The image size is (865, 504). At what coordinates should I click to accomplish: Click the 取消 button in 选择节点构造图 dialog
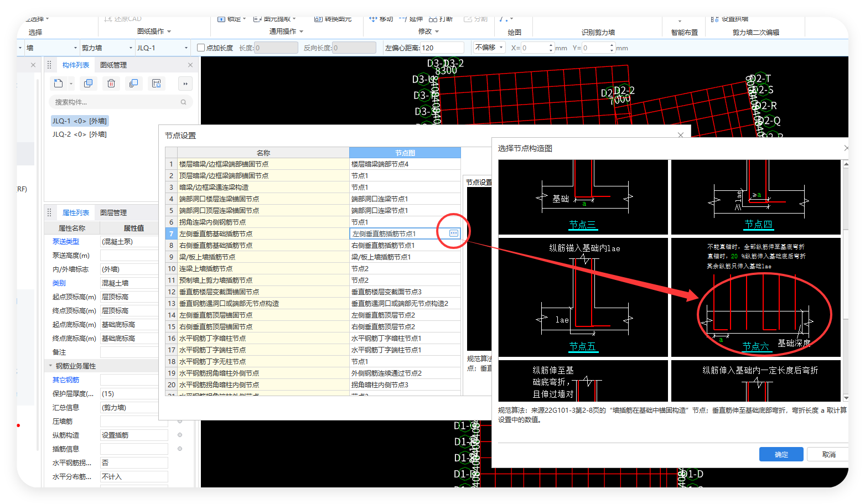[x=828, y=454]
